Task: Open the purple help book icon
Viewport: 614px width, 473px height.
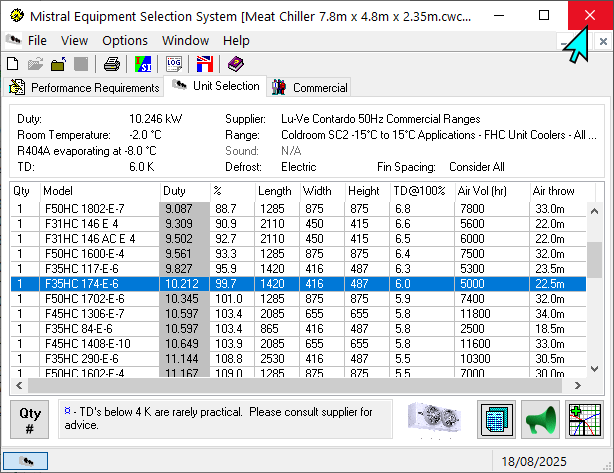Action: [236, 64]
